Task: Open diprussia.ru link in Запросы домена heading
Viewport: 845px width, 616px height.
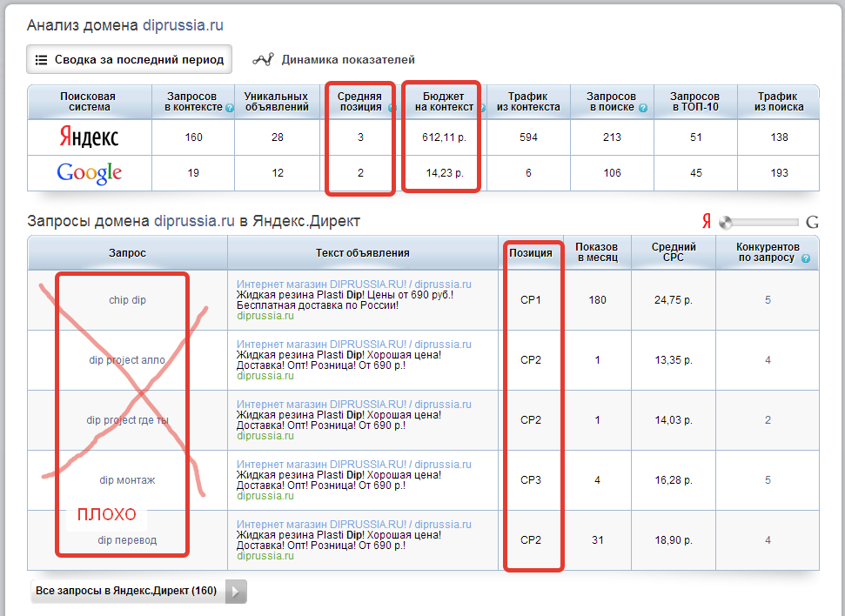Action: [194, 221]
